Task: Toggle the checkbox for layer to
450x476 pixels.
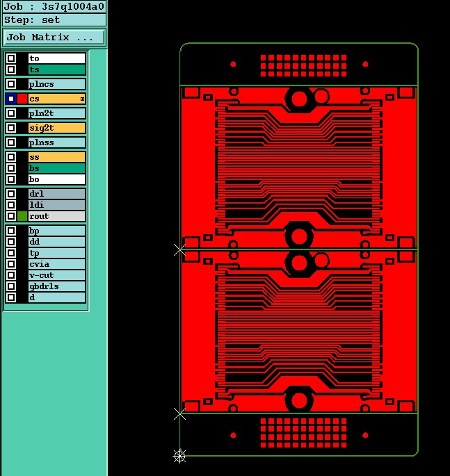Action: [x=11, y=58]
